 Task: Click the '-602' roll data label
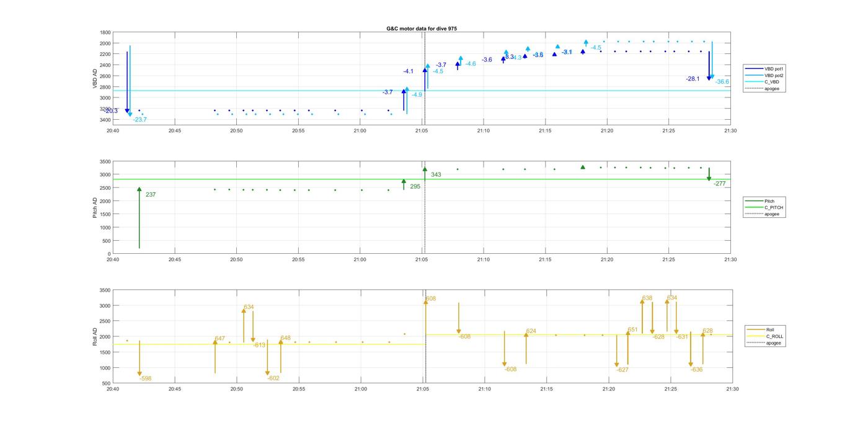(273, 378)
